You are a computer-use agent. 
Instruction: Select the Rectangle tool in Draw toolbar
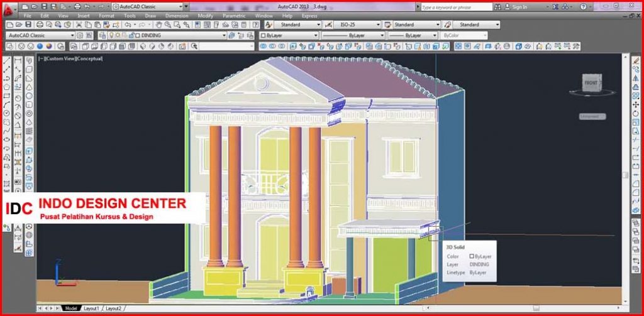(6, 95)
